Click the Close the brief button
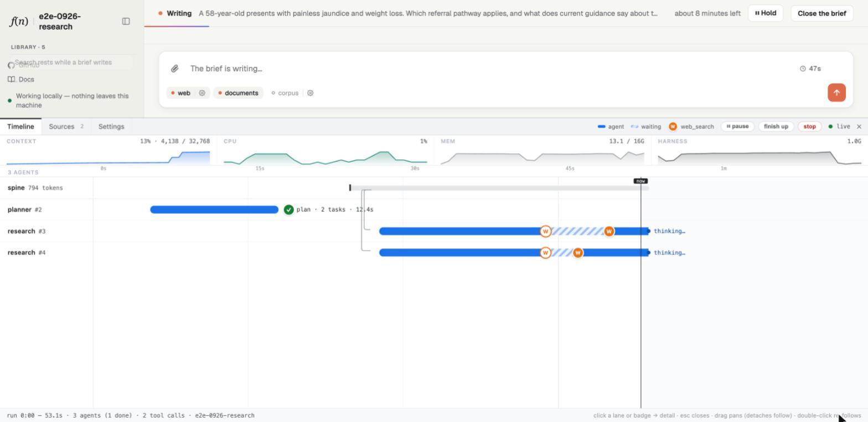Image resolution: width=868 pixels, height=422 pixels. (x=821, y=13)
